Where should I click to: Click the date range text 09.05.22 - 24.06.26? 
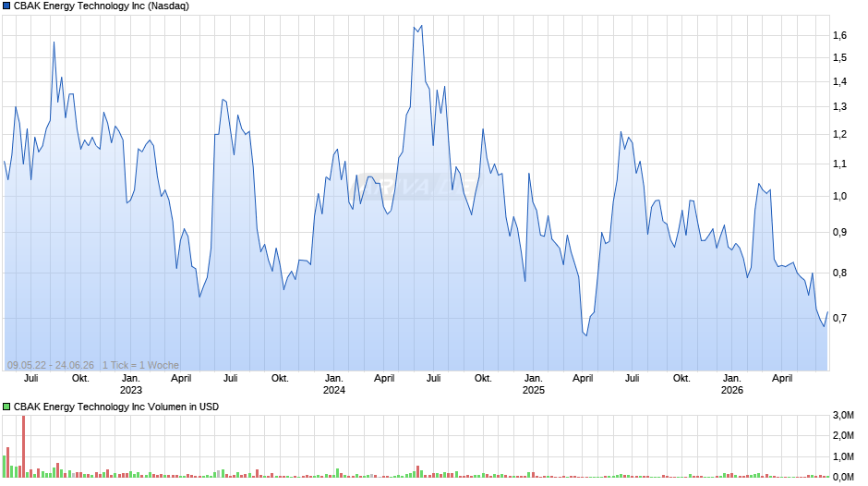51,365
